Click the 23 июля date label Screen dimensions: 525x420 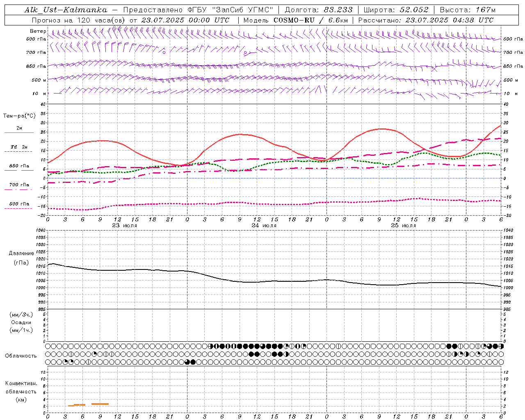click(125, 226)
